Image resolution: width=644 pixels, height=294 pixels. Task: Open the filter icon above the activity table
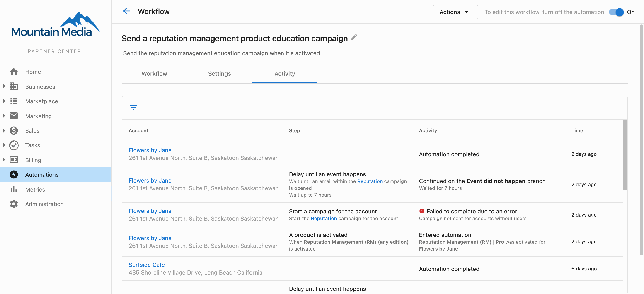coord(133,107)
